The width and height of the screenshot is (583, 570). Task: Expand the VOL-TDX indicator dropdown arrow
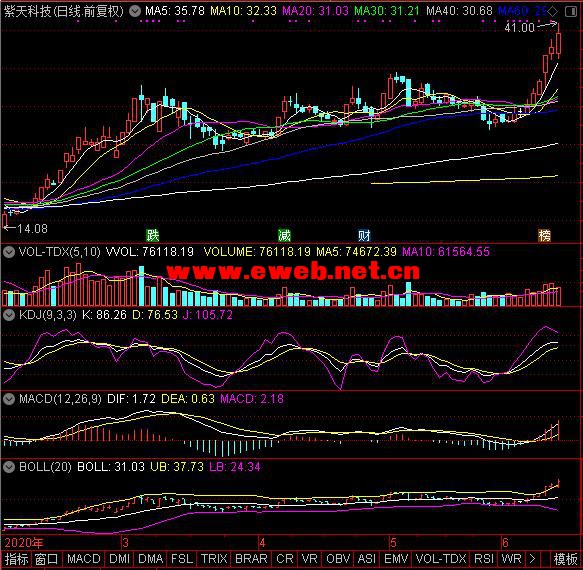click(9, 252)
